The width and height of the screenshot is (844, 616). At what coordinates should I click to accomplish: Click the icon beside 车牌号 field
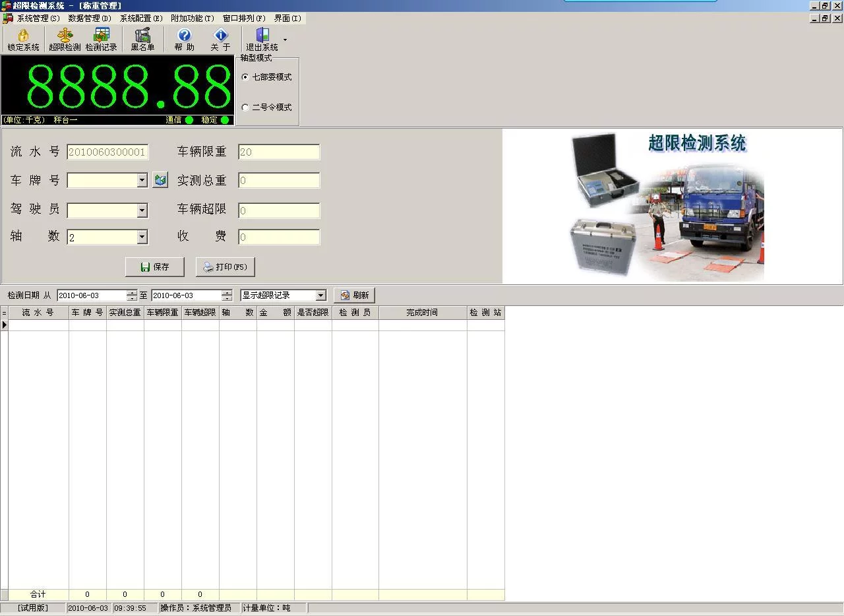[160, 180]
